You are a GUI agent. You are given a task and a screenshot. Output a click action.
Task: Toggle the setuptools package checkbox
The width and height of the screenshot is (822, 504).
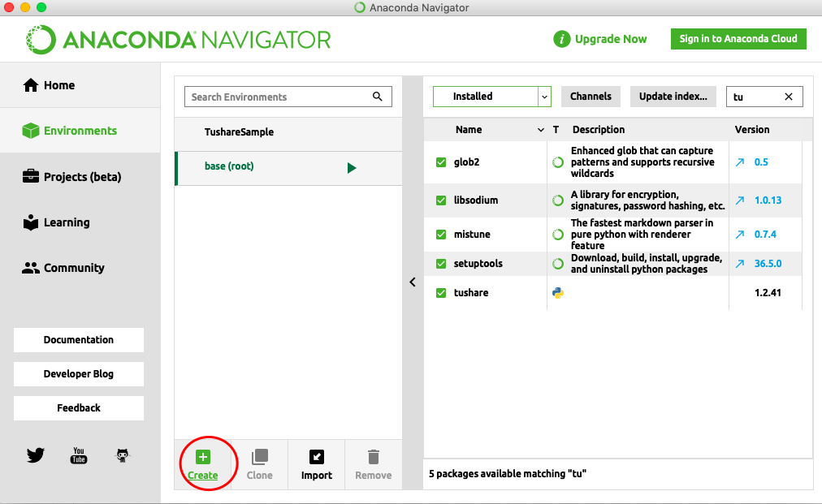(441, 264)
